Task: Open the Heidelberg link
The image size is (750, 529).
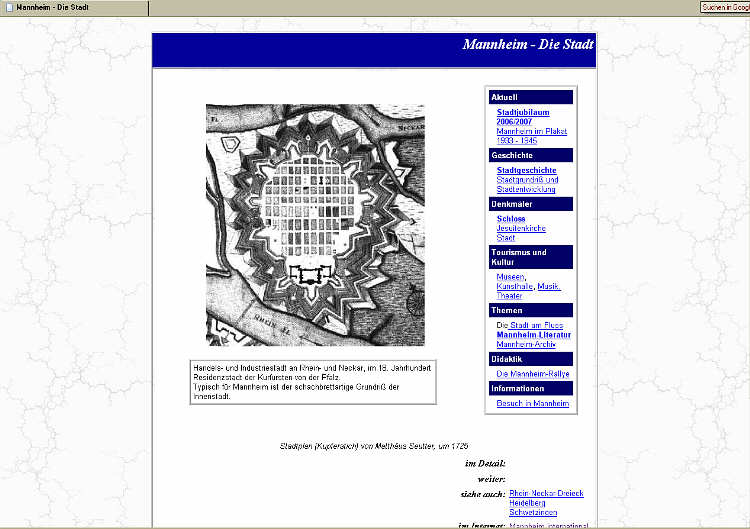Action: (x=527, y=503)
